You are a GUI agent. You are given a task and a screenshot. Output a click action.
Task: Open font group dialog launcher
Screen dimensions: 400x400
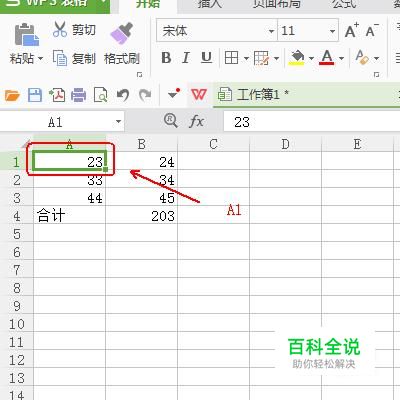tap(377, 75)
